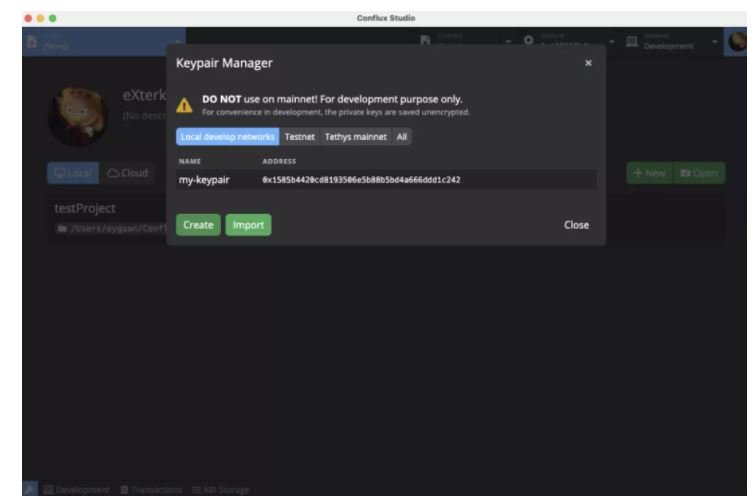
Task: Click the yellow warning triangle icon
Action: click(x=184, y=105)
